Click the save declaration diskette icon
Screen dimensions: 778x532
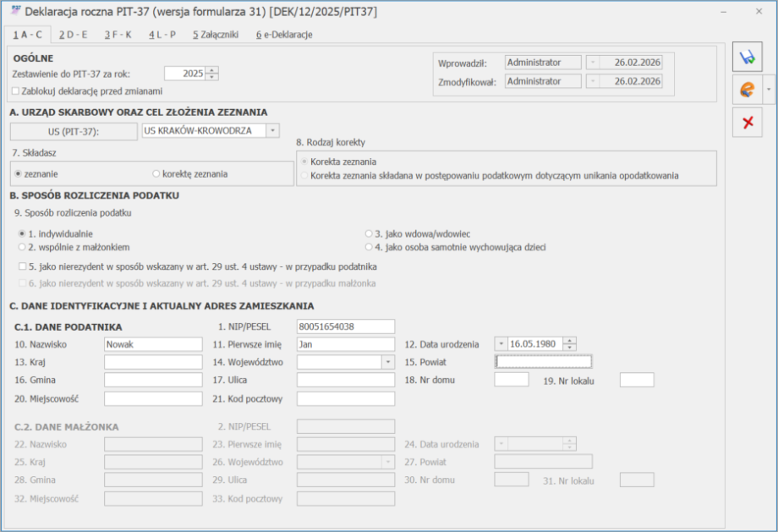[747, 58]
